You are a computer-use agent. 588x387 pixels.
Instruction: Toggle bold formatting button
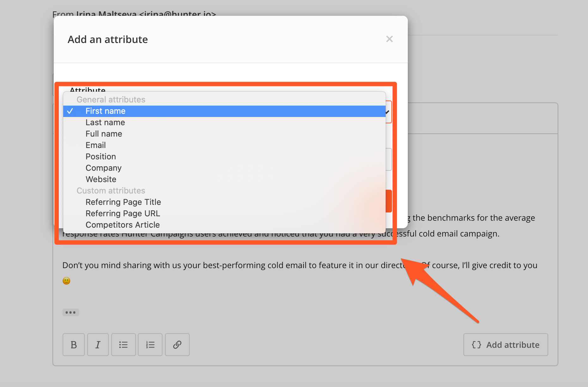point(74,345)
